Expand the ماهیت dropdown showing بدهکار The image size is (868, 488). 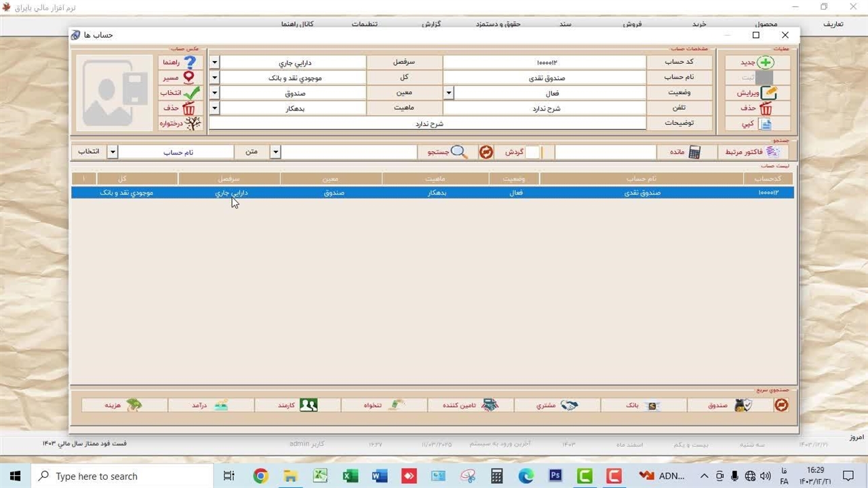[x=214, y=108]
